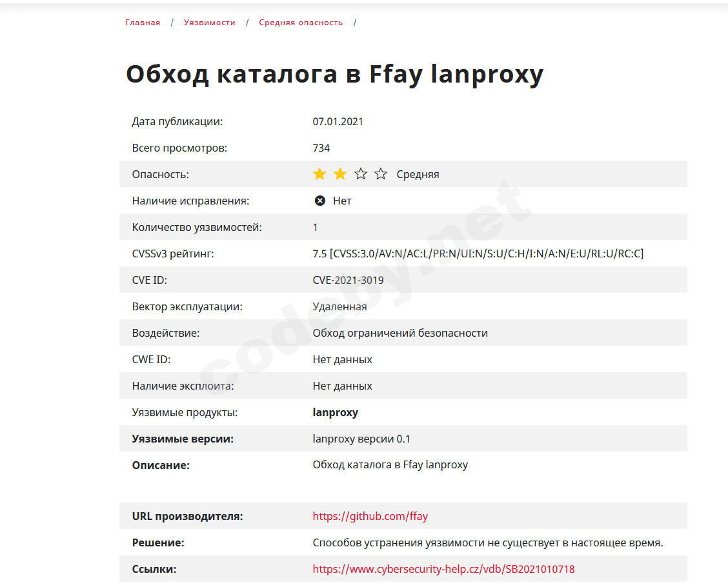This screenshot has width=728, height=587.
Task: Click the Воздействие label
Action: [165, 333]
